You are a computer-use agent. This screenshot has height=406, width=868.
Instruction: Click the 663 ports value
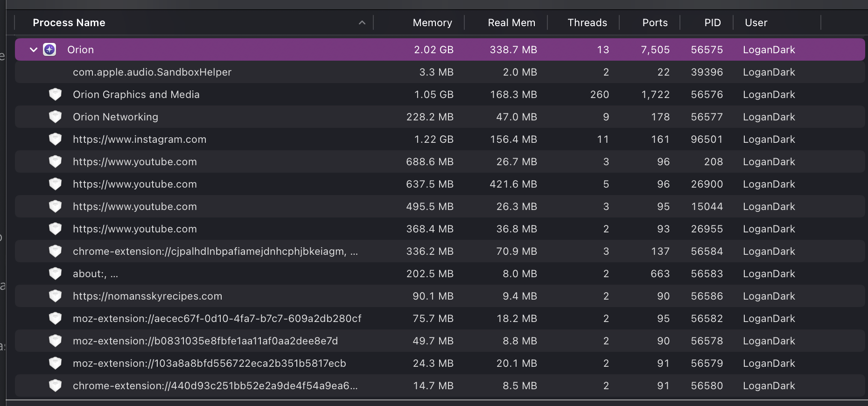click(x=660, y=273)
